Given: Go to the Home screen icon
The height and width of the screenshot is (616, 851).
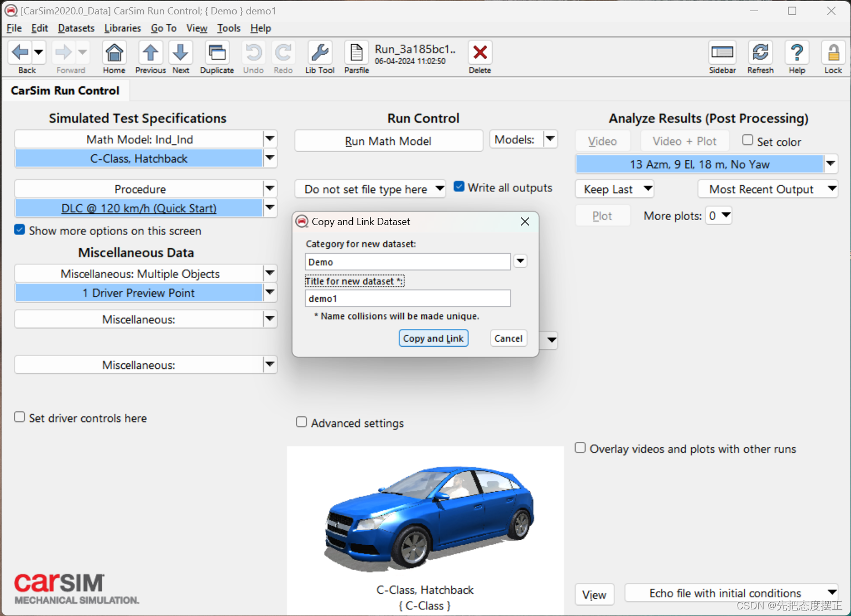Looking at the screenshot, I should click(x=114, y=53).
